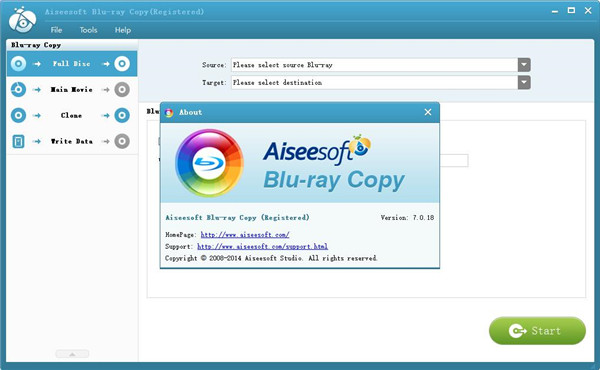The height and width of the screenshot is (370, 600).
Task: Open the Tools menu
Action: click(x=88, y=30)
